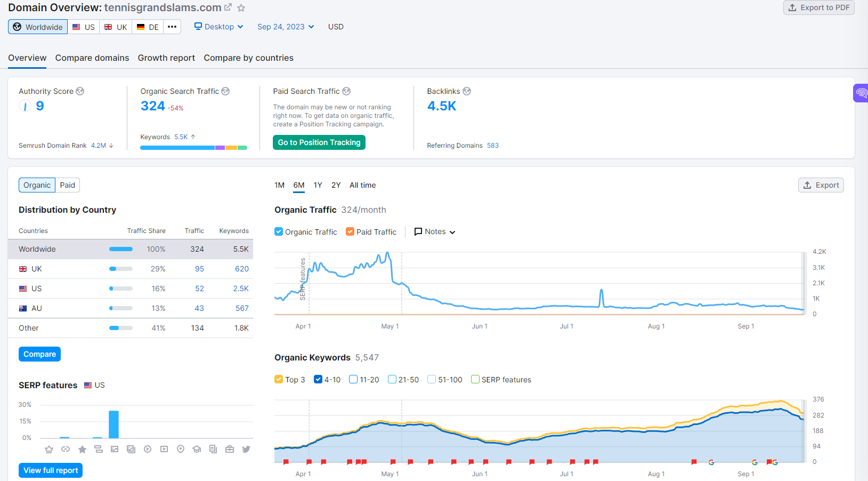Select the news pages SERP feature icon
Viewport: 868px width, 481px height.
coord(213,449)
